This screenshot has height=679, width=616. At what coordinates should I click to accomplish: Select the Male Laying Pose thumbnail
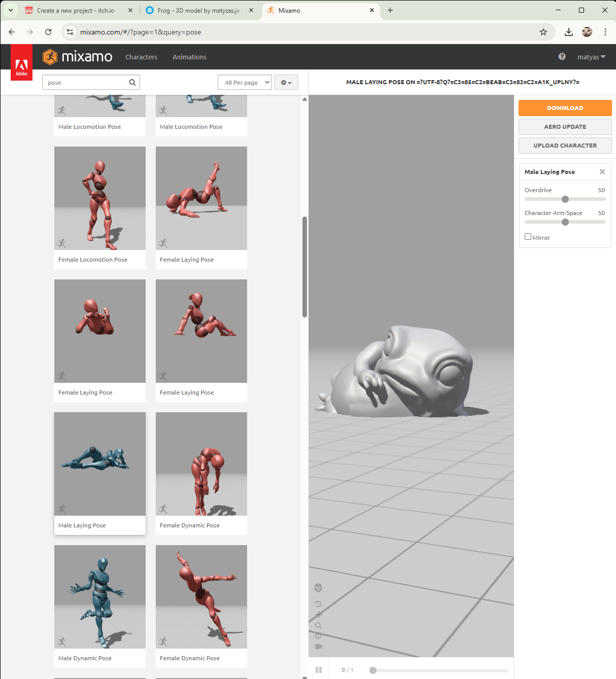click(x=100, y=464)
